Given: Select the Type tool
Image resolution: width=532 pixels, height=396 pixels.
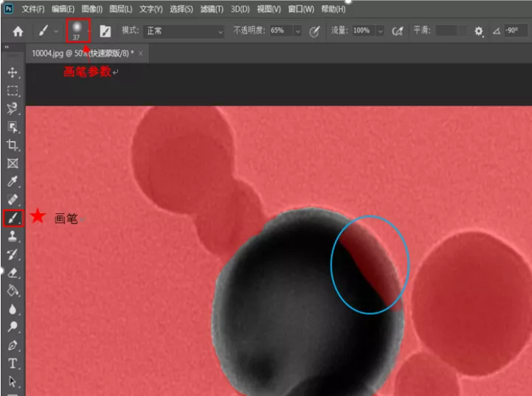Looking at the screenshot, I should pyautogui.click(x=13, y=364).
